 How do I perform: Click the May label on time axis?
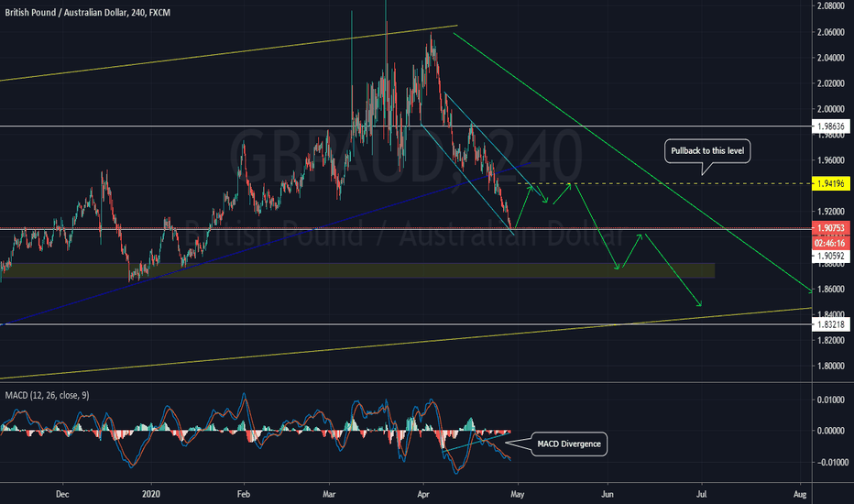pyautogui.click(x=518, y=494)
